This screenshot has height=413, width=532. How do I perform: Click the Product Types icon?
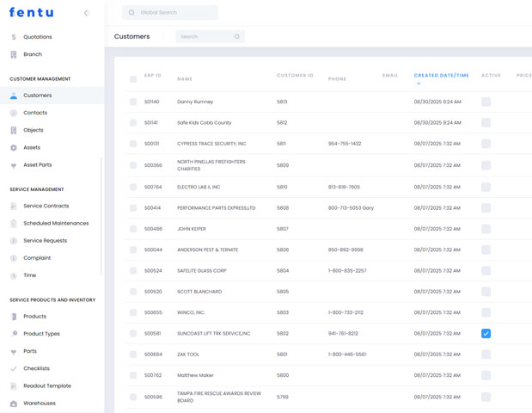coord(14,334)
